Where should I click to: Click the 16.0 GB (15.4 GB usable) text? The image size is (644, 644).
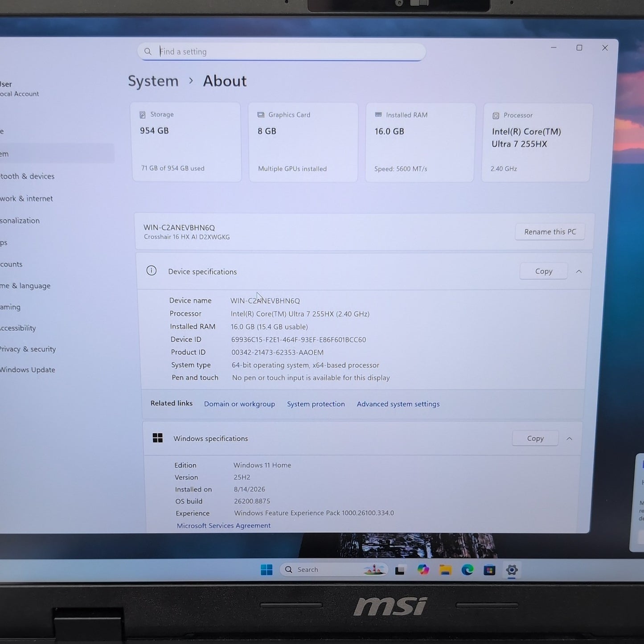(269, 327)
